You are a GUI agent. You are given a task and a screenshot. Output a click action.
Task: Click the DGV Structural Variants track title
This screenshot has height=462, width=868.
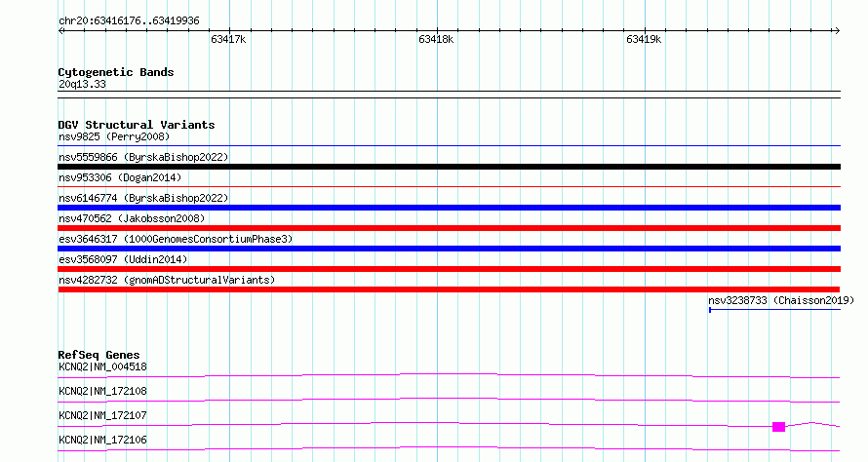coord(137,125)
